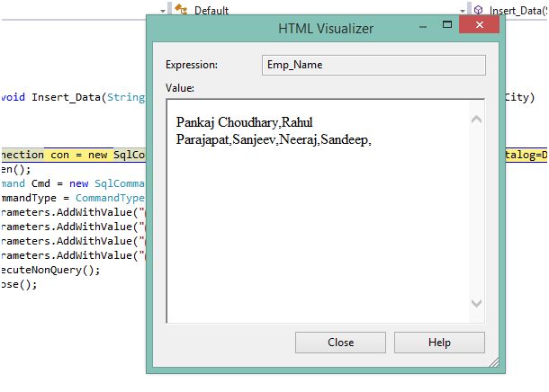Click the 'ecuteNonQuery();' code line

[x=50, y=270]
